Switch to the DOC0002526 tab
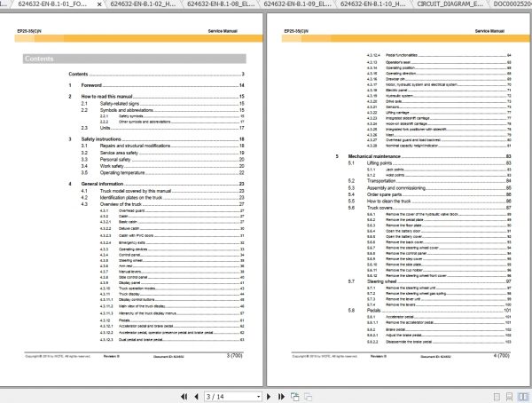The image size is (532, 403). coord(511,4)
